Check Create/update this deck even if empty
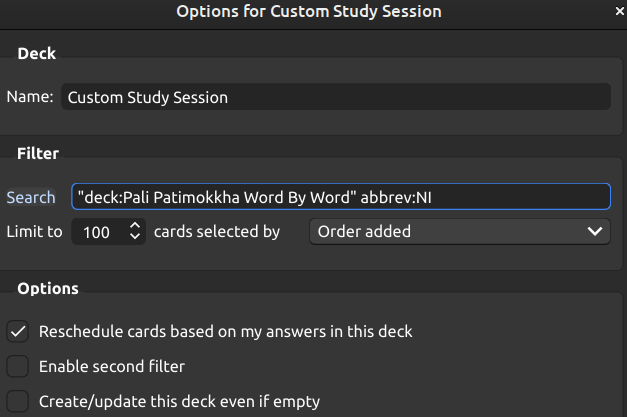This screenshot has width=627, height=417. (18, 401)
